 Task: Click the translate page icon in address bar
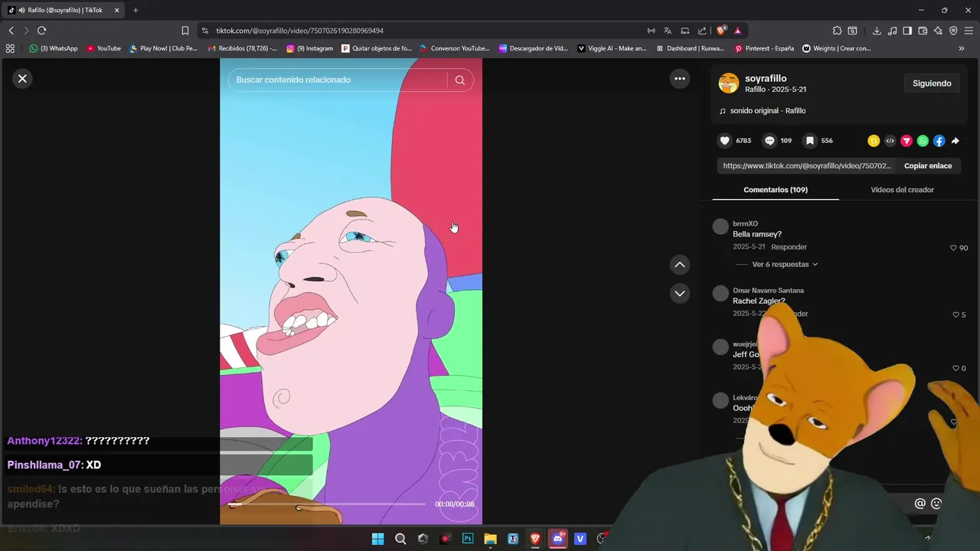pos(668,31)
